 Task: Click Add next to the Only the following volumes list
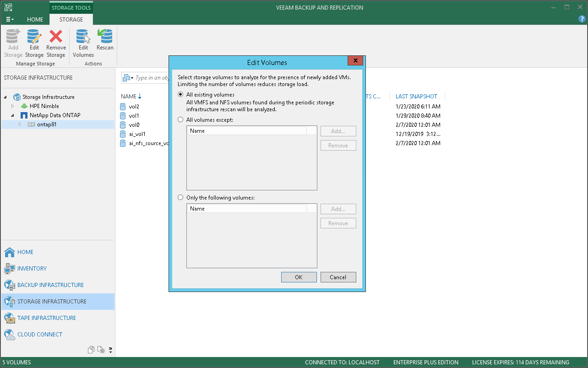[338, 209]
